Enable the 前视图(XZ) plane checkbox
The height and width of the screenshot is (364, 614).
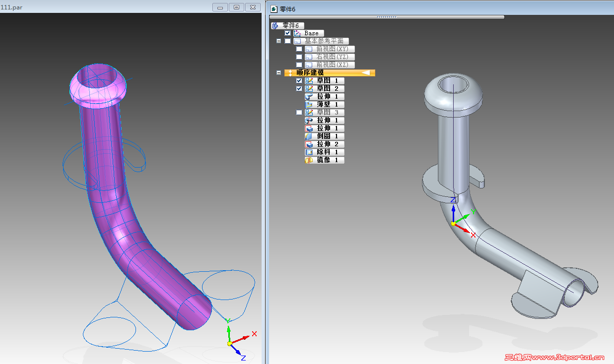(x=299, y=65)
